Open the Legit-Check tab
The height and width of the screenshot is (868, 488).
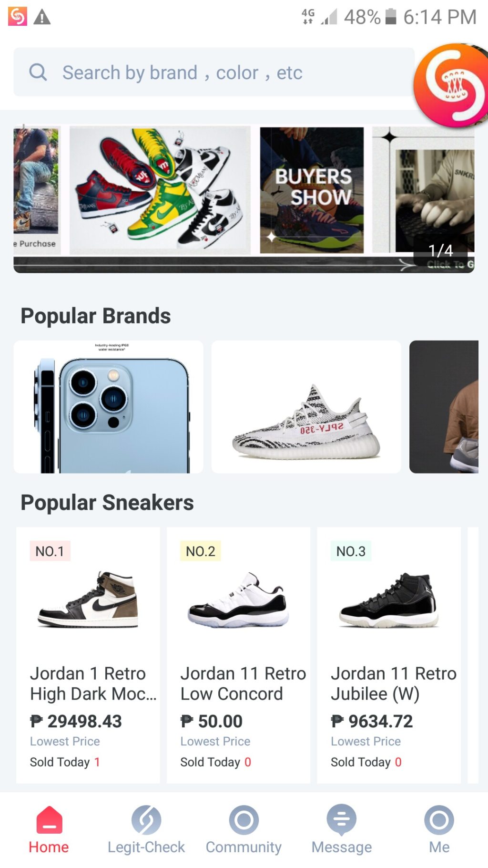(146, 830)
